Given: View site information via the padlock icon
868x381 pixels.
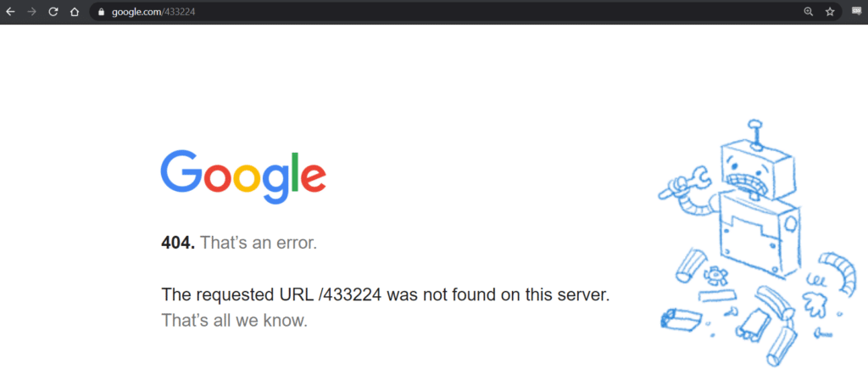Looking at the screenshot, I should click(101, 12).
